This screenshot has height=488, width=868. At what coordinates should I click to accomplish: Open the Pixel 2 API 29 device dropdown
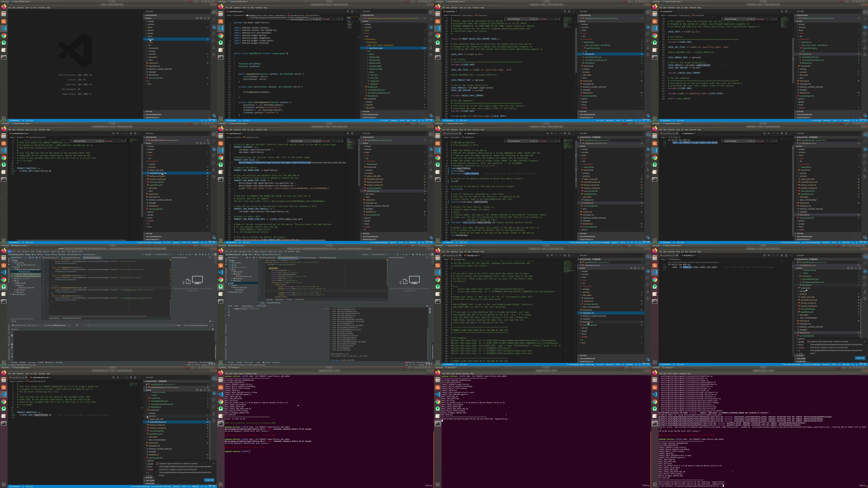point(379,255)
